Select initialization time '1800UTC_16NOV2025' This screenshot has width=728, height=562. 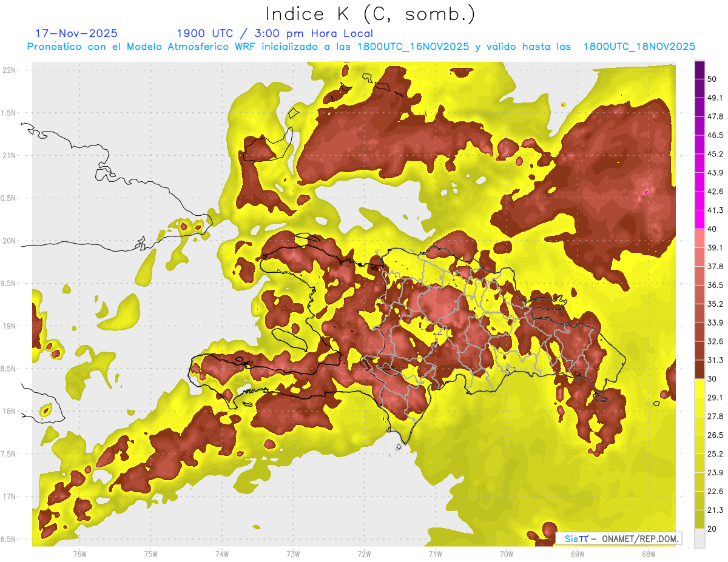click(x=414, y=47)
